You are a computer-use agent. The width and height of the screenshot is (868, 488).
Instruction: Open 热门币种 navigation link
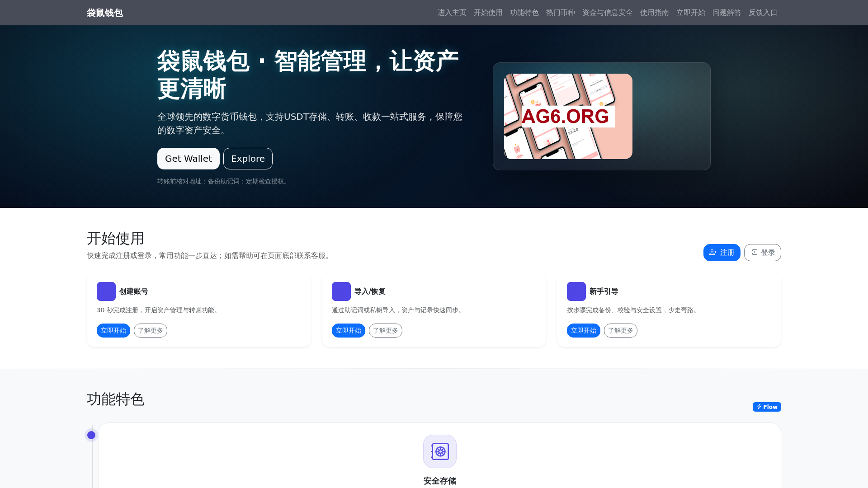[x=560, y=13]
